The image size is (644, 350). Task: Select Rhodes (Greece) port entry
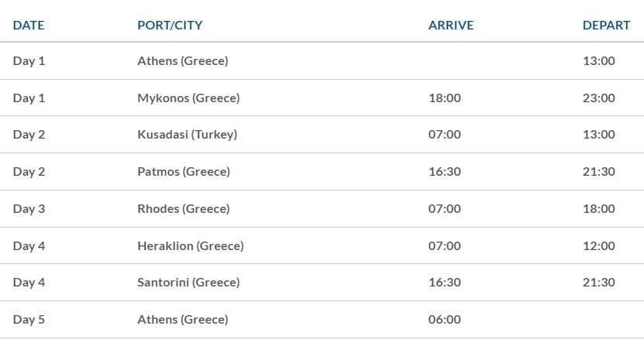[x=184, y=209]
